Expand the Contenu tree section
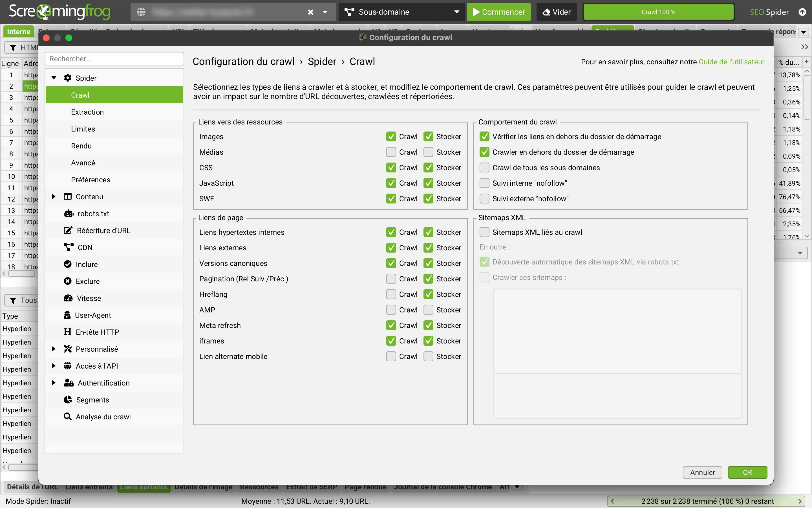The width and height of the screenshot is (812, 508). point(54,196)
